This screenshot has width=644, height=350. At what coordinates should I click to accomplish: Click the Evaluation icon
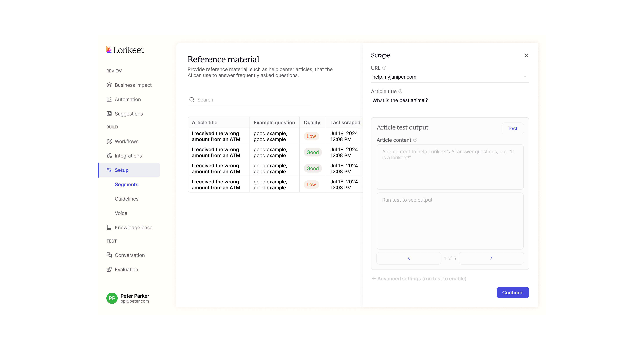[x=109, y=269]
